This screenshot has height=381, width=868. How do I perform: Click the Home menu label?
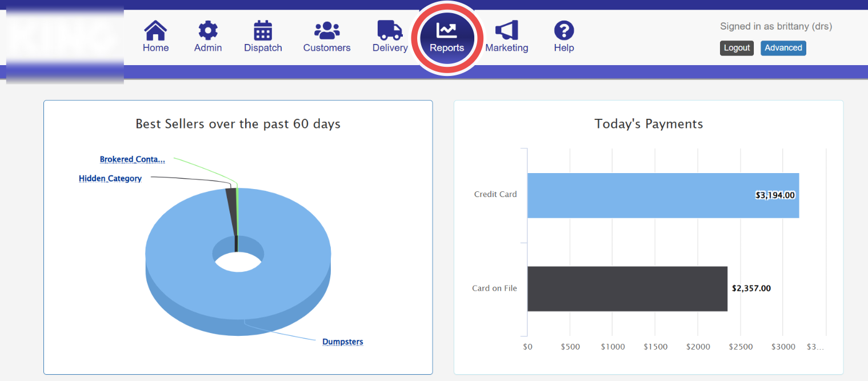(155, 48)
